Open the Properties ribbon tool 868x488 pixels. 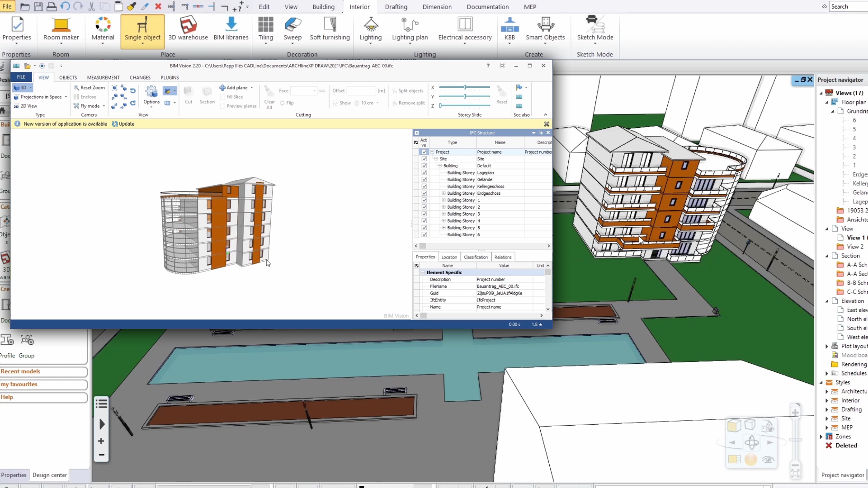(x=17, y=30)
